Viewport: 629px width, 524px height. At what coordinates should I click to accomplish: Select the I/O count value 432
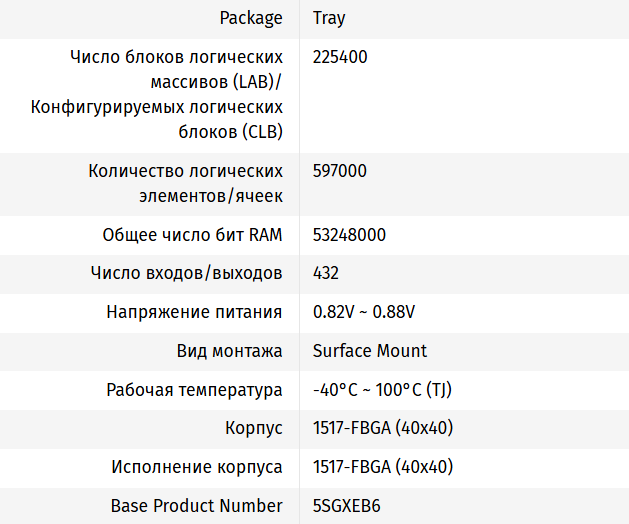pos(326,273)
